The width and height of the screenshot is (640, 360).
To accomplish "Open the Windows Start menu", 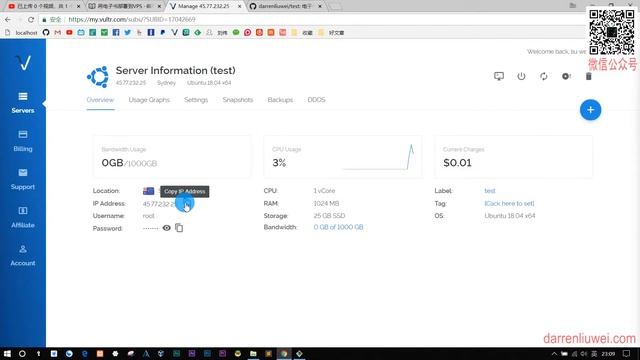I will [x=7, y=353].
